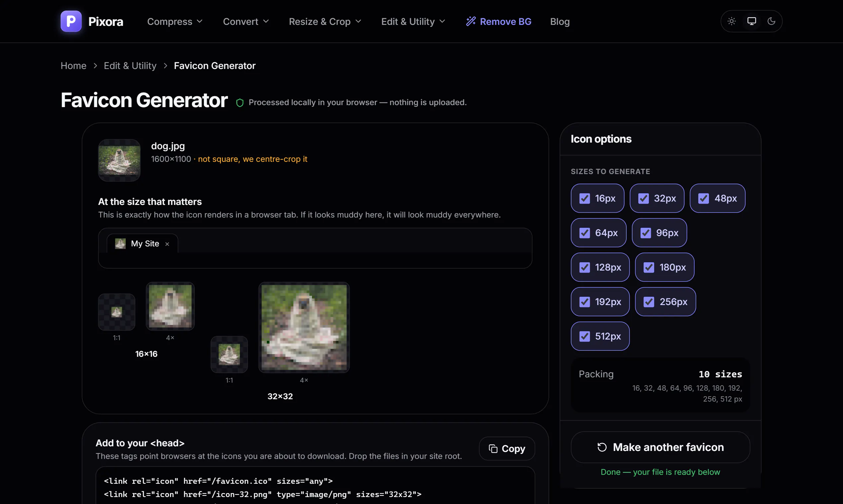Go to Edit & Utility breadcrumb

(130, 66)
